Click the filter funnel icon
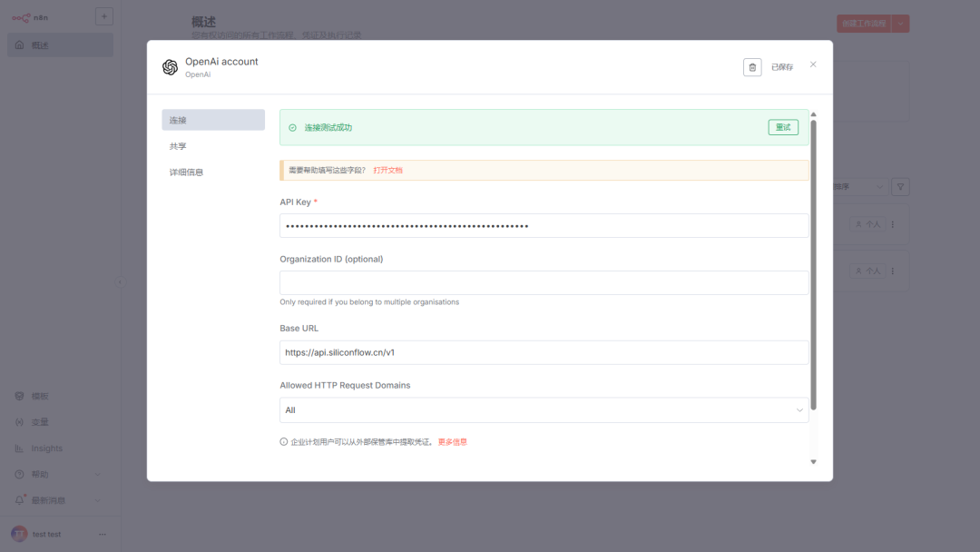Image resolution: width=980 pixels, height=552 pixels. tap(901, 187)
